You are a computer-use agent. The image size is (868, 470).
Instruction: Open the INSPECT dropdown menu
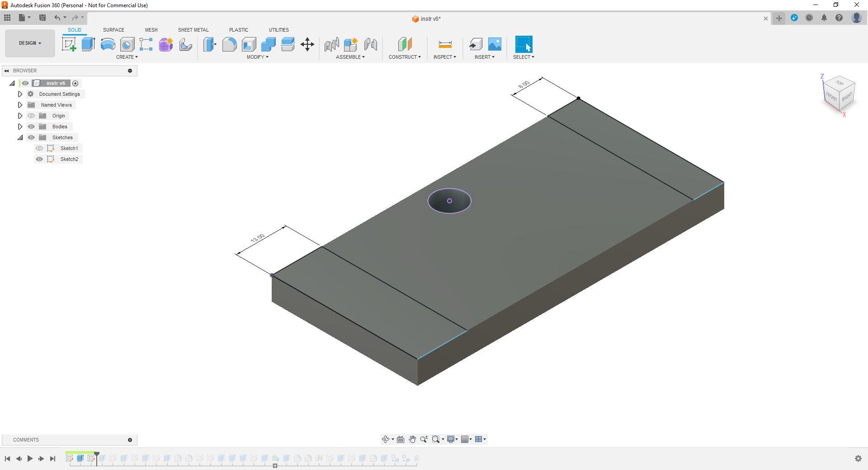(445, 57)
